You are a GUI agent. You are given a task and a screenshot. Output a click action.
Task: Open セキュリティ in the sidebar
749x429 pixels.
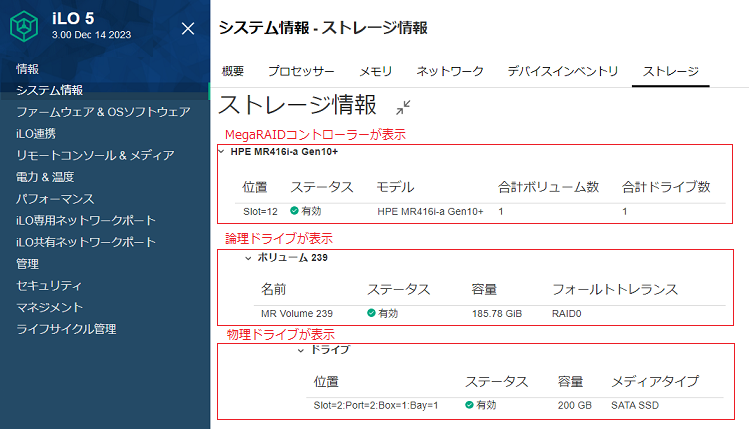coord(49,286)
